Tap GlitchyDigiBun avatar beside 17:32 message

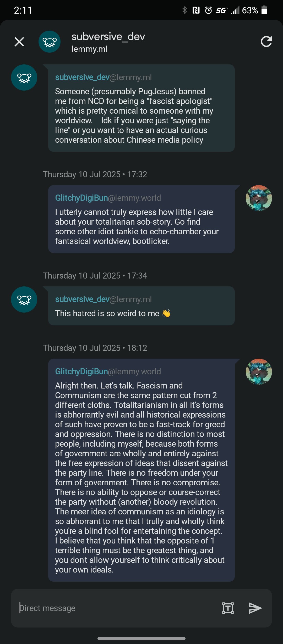[x=259, y=198]
